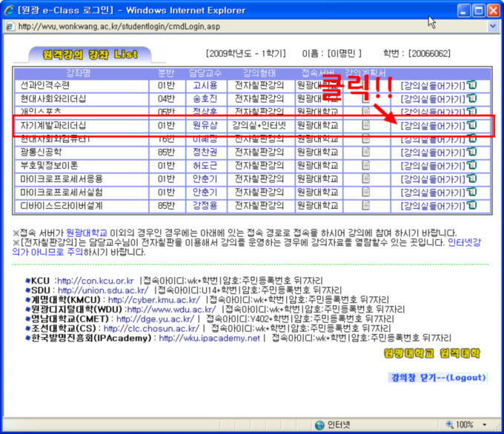Open 안춘기 link in 마이크로프로세서실험 row
The height and width of the screenshot is (434, 504).
pyautogui.click(x=205, y=192)
